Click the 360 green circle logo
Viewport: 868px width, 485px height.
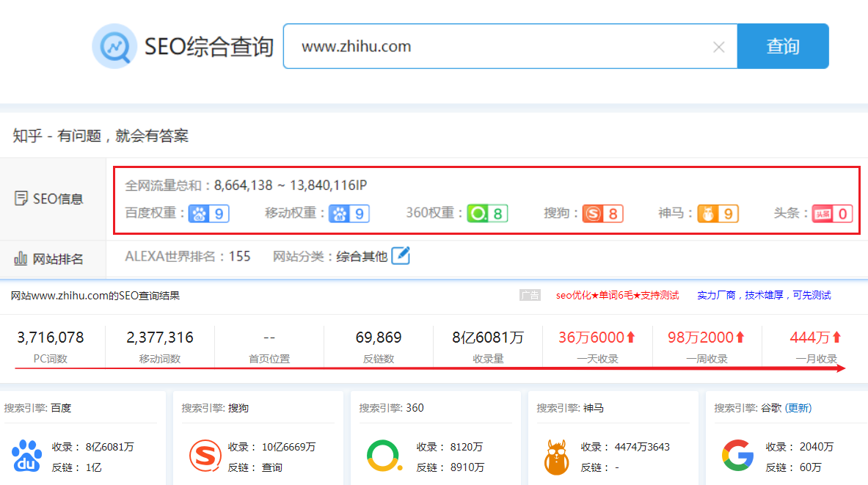click(x=383, y=456)
